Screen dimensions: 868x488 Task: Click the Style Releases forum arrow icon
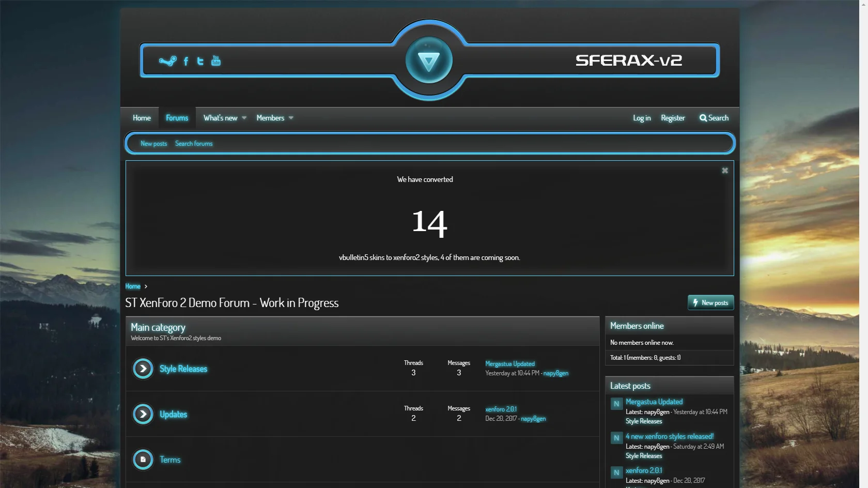143,369
